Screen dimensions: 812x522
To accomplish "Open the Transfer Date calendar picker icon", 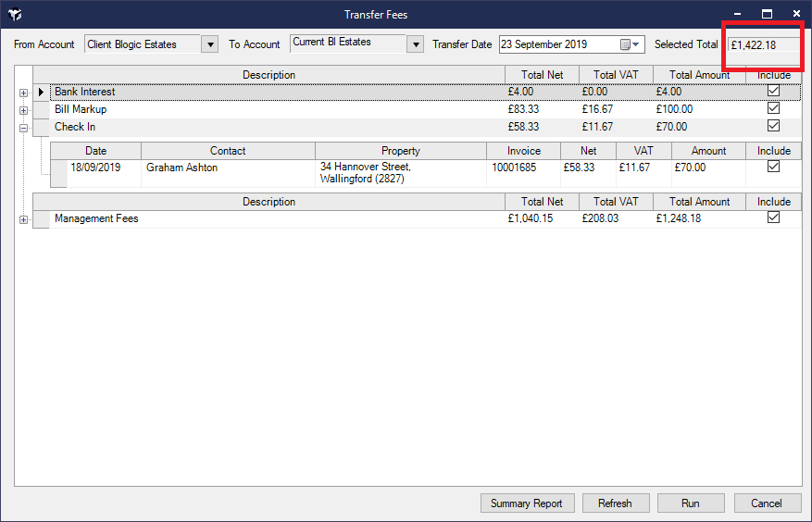I will click(630, 44).
